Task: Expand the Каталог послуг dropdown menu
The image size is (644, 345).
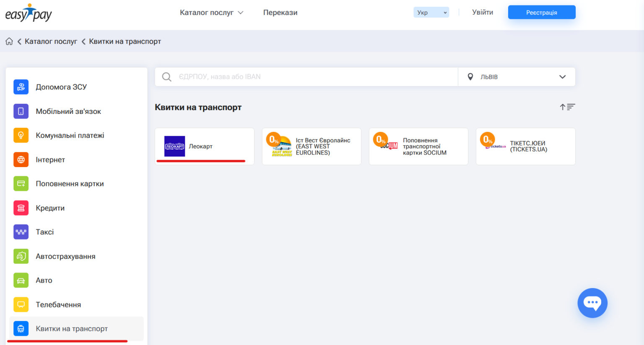Action: click(211, 13)
